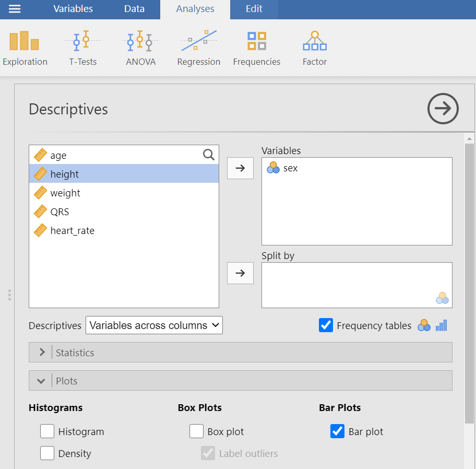The width and height of the screenshot is (476, 469).
Task: Click the search icon in variable list
Action: (208, 155)
